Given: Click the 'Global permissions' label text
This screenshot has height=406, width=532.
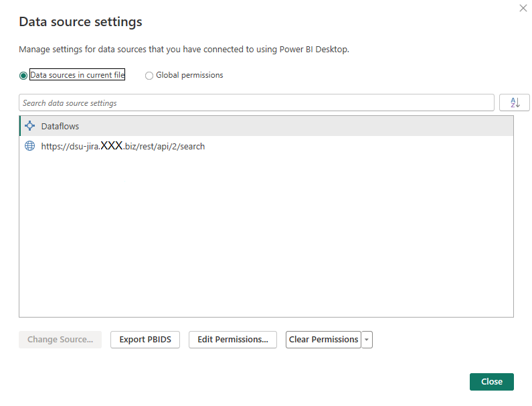Looking at the screenshot, I should coord(189,75).
